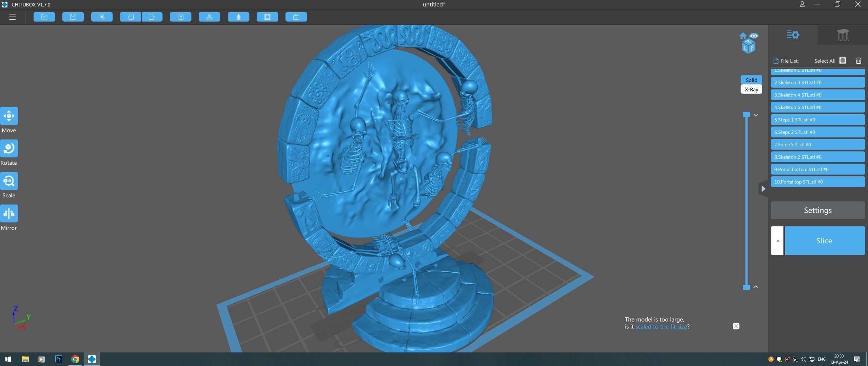868x366 pixels.
Task: Select the Mirror tool
Action: tap(9, 213)
